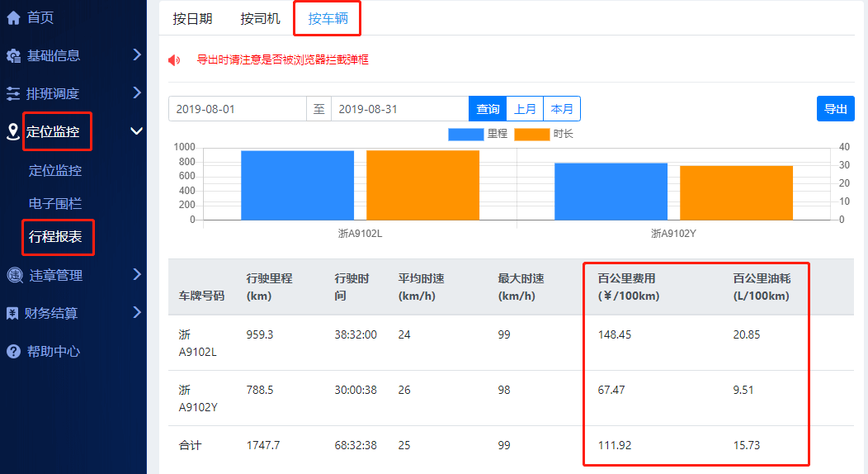Image resolution: width=868 pixels, height=474 pixels.
Task: Click the gear icon for 基础信息
Action: pos(13,55)
